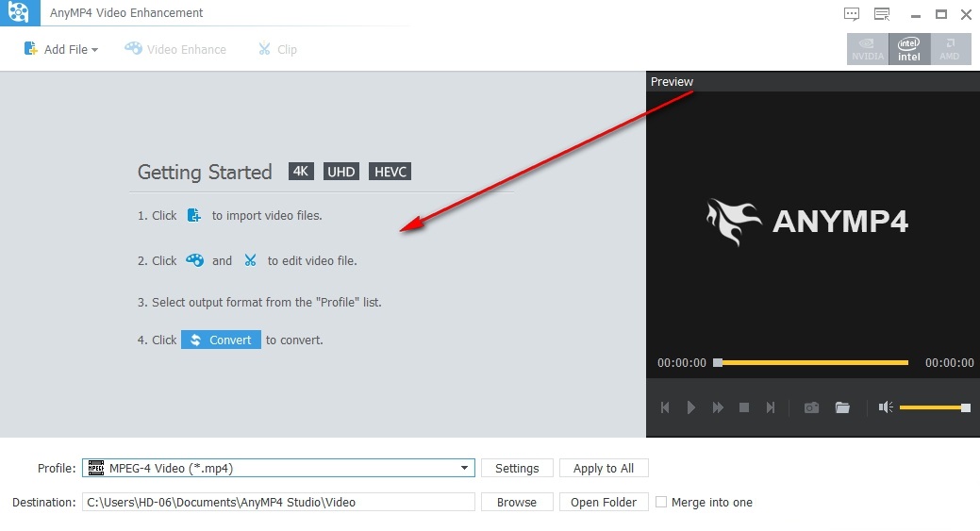Fast forward the preview

click(718, 407)
